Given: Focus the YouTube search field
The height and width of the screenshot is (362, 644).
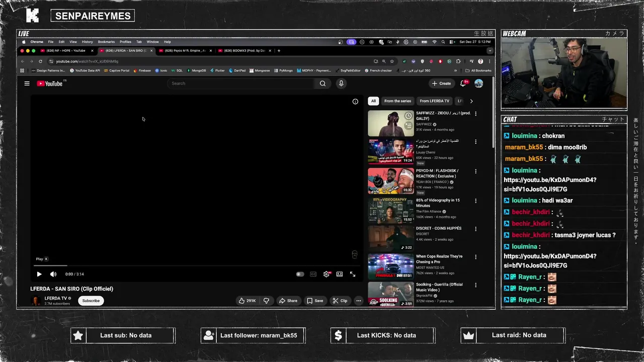Looking at the screenshot, I should coord(240,83).
